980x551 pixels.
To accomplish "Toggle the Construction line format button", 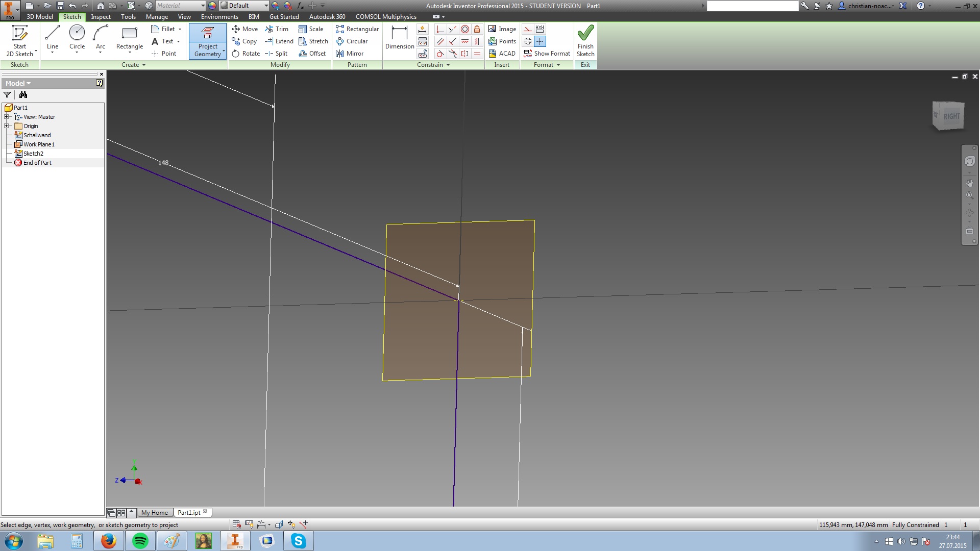I will [x=528, y=29].
